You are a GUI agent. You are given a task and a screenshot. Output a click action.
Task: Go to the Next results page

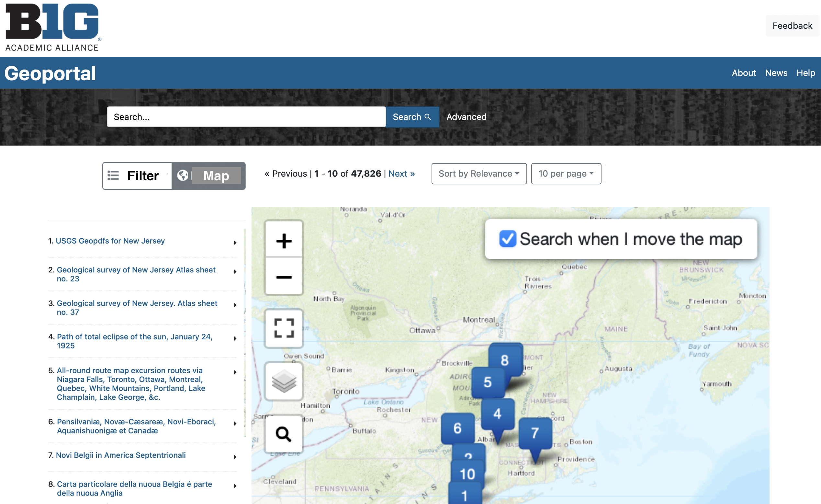402,173
